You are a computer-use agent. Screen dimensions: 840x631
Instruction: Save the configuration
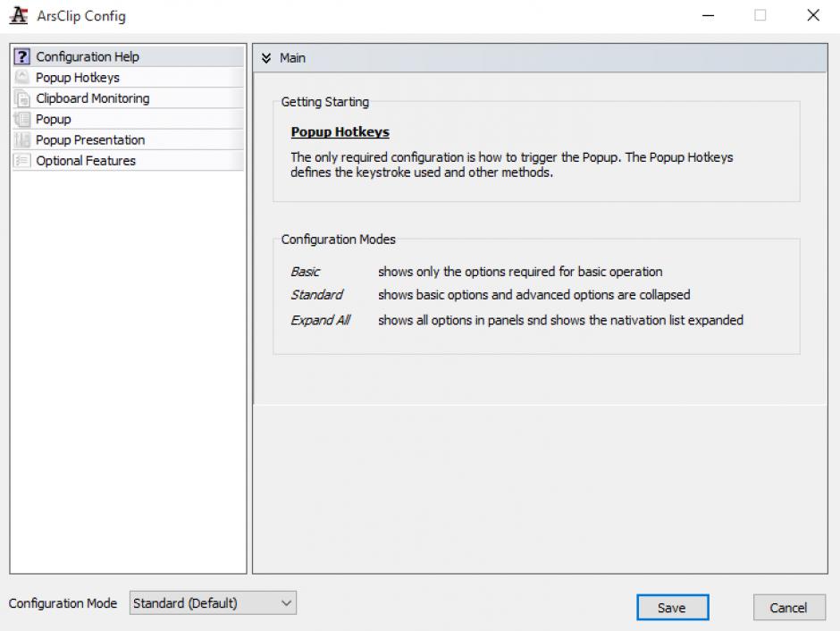(672, 608)
